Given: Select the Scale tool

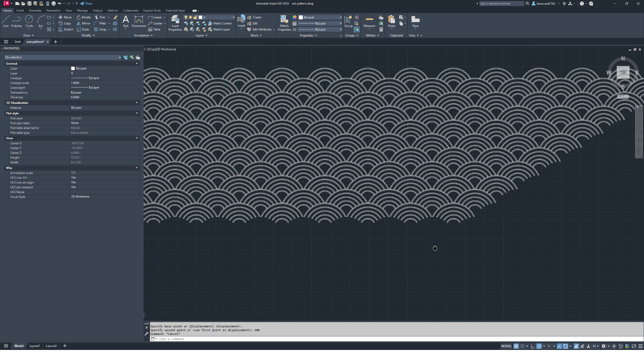Looking at the screenshot, I should coord(83,29).
